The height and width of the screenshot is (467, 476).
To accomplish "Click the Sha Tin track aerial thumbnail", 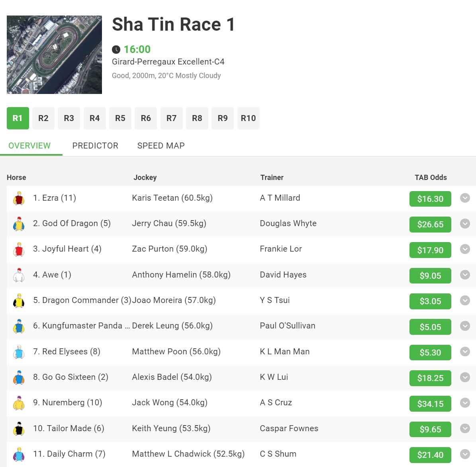I will coord(54,54).
